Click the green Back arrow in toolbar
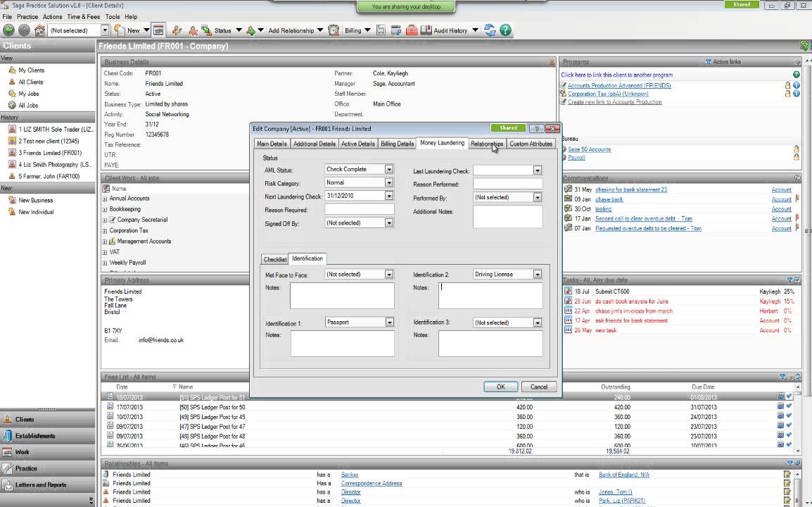Viewport: 812px width, 507px height. tap(9, 30)
